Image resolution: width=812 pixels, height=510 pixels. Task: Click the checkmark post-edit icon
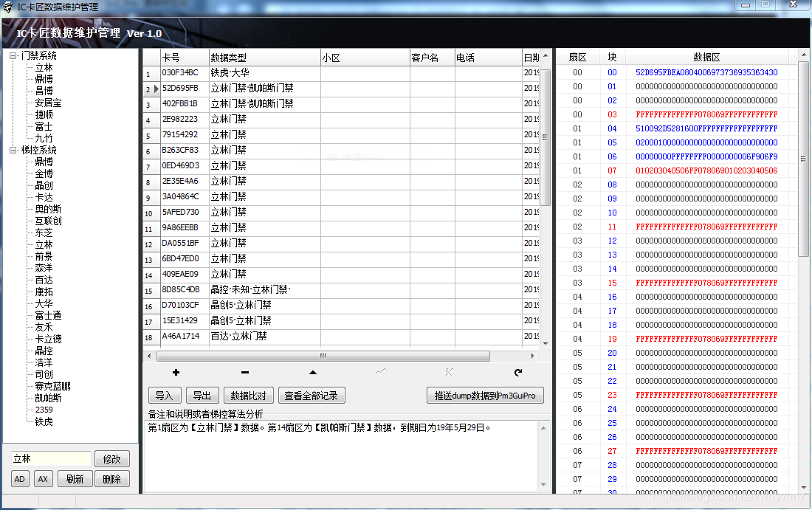click(x=382, y=372)
